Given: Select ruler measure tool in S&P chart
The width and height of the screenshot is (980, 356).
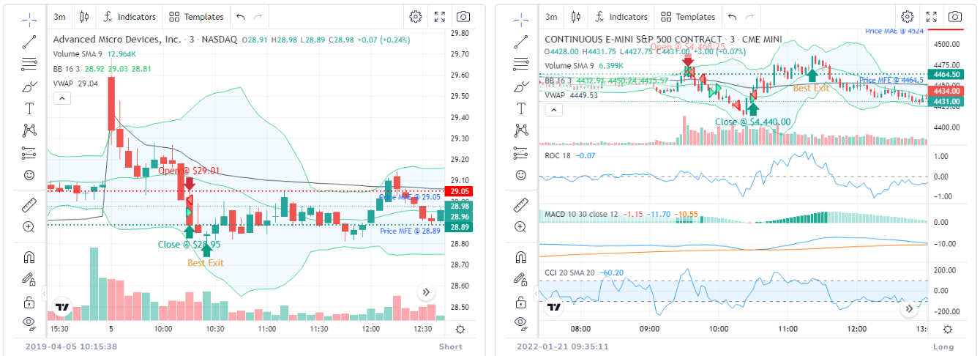Looking at the screenshot, I should tap(521, 204).
